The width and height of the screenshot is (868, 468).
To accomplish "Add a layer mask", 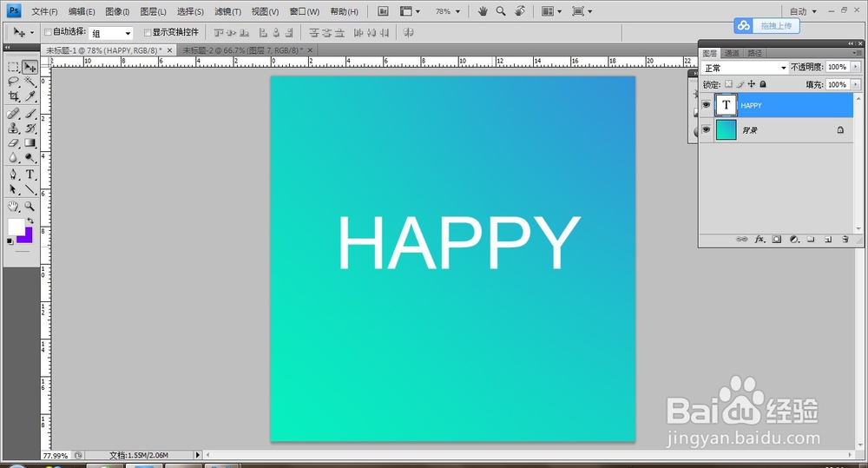I will 777,240.
